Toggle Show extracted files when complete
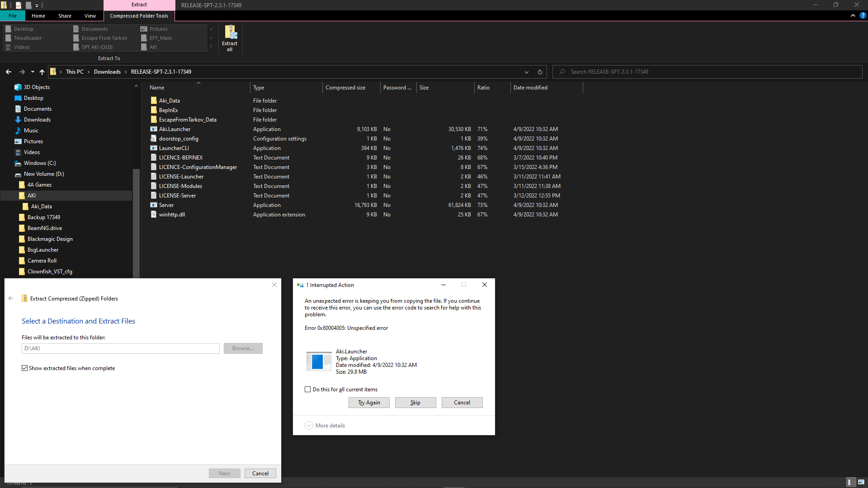The width and height of the screenshot is (868, 488). [x=25, y=368]
